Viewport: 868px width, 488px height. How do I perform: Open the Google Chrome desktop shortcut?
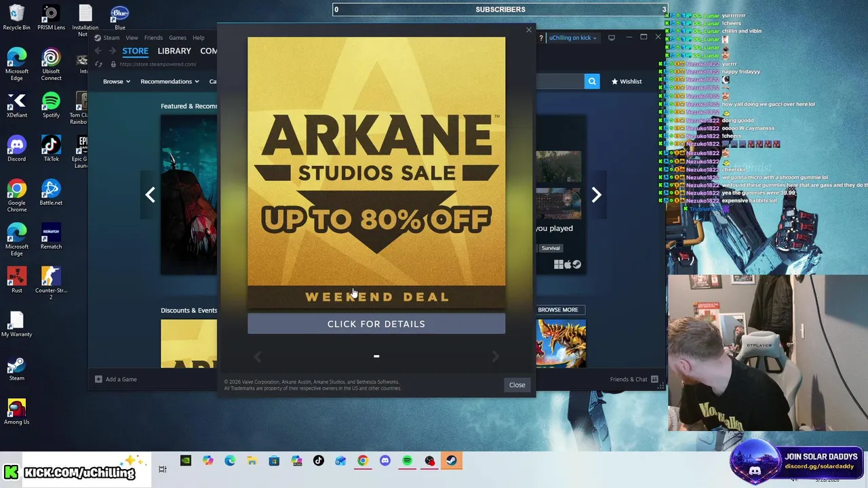pyautogui.click(x=16, y=196)
